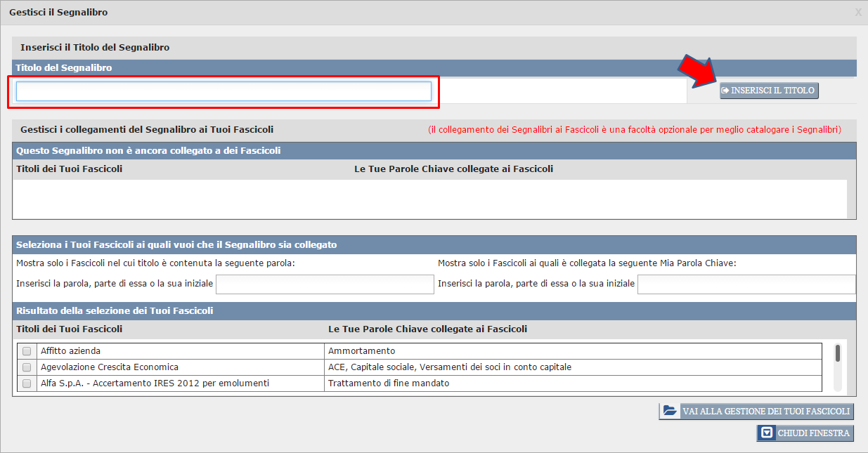This screenshot has width=868, height=453.
Task: Click the Alfa S.p.A. Accertamento IRES 2012 title
Action: tap(155, 383)
